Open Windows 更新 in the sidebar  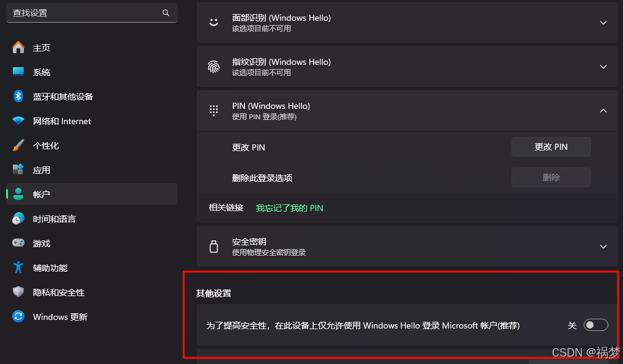point(92,317)
